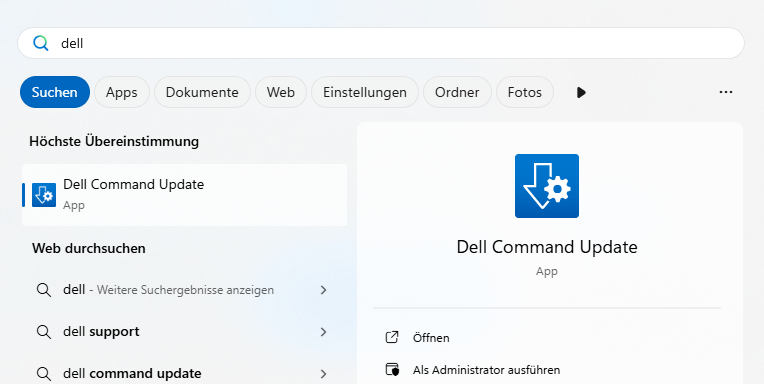This screenshot has width=764, height=384.
Task: Expand the dell command update suggestion chevron
Action: pyautogui.click(x=323, y=374)
